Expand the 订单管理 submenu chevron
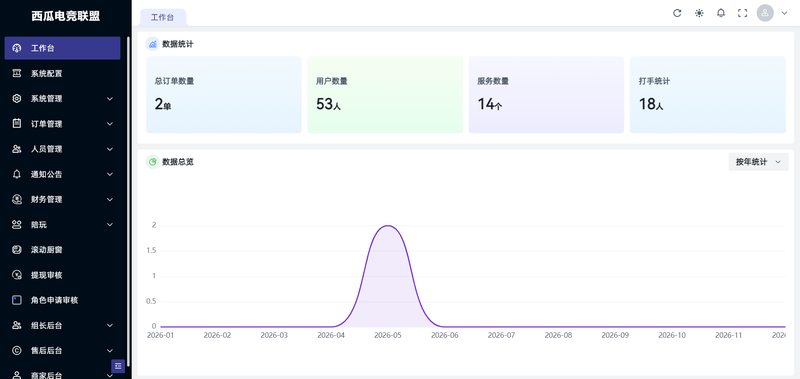 (x=110, y=124)
